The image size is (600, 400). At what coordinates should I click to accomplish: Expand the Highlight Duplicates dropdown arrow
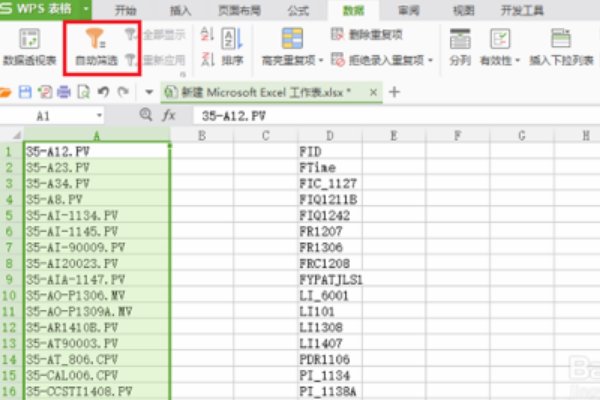pos(321,60)
